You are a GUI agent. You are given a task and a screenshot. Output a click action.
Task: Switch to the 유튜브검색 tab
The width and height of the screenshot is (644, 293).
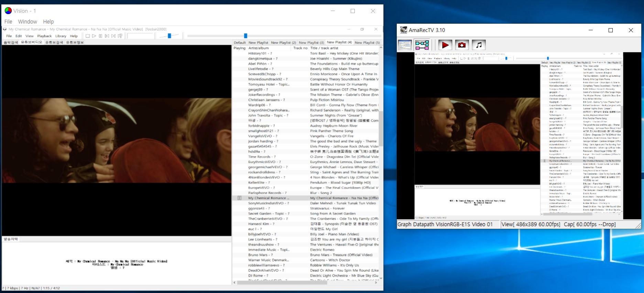click(54, 43)
